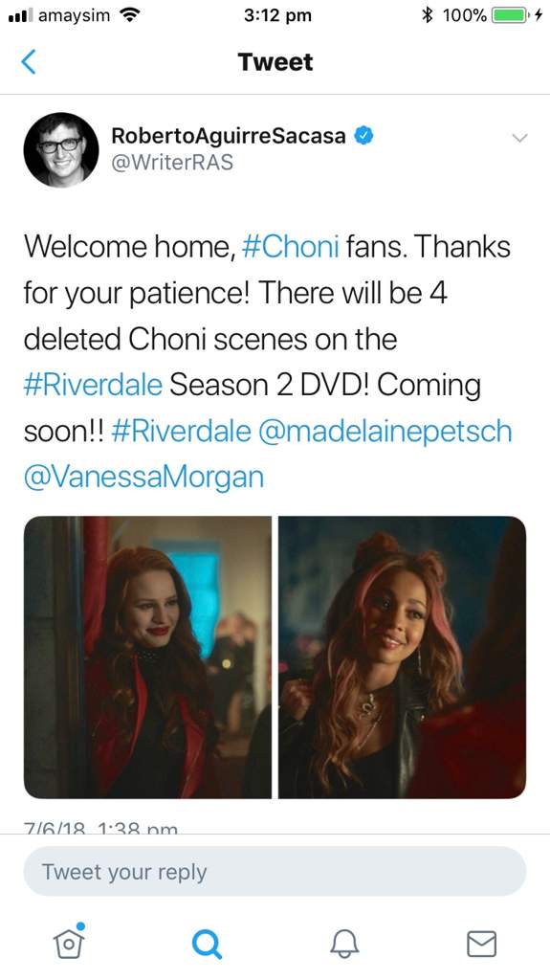Screen dimensions: 550x980
Task: Open the Home tab icon
Action: click(70, 941)
